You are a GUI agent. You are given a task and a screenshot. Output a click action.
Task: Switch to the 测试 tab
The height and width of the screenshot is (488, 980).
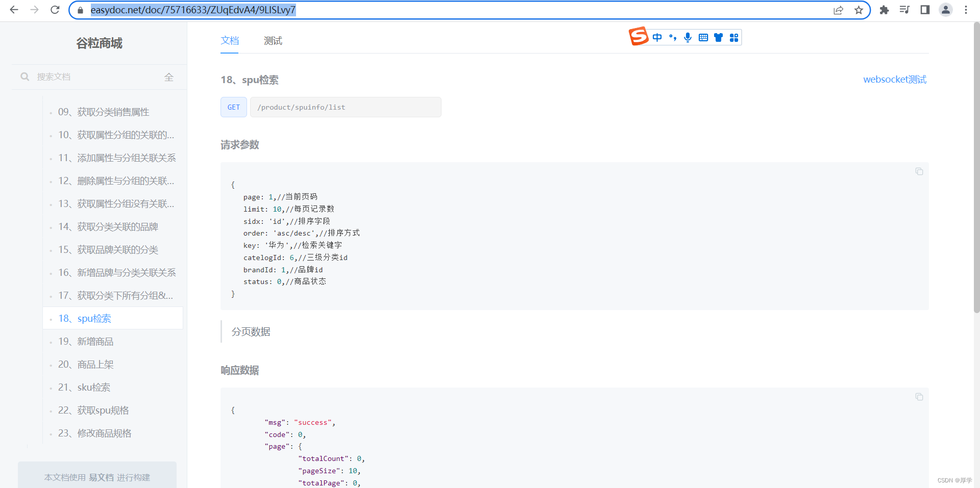pyautogui.click(x=273, y=40)
